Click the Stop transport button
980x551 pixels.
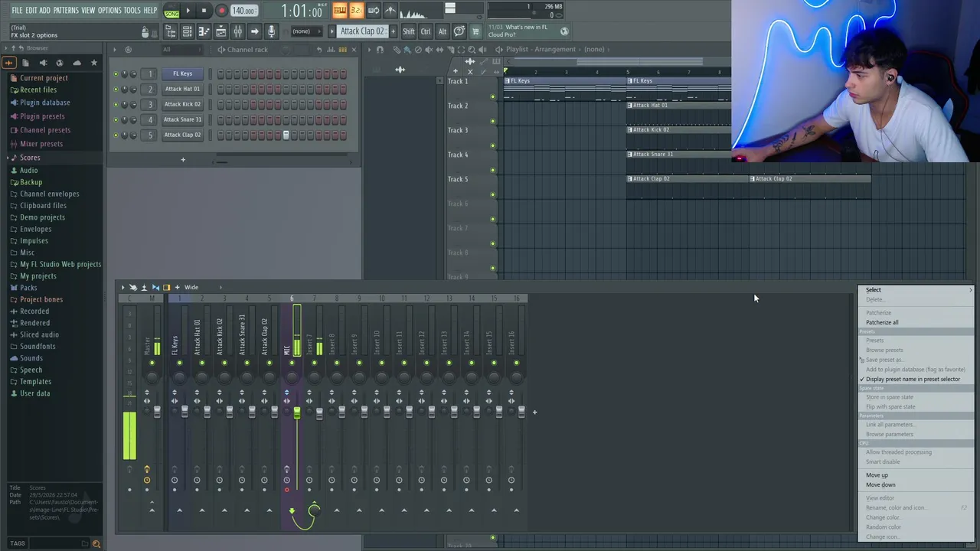204,11
